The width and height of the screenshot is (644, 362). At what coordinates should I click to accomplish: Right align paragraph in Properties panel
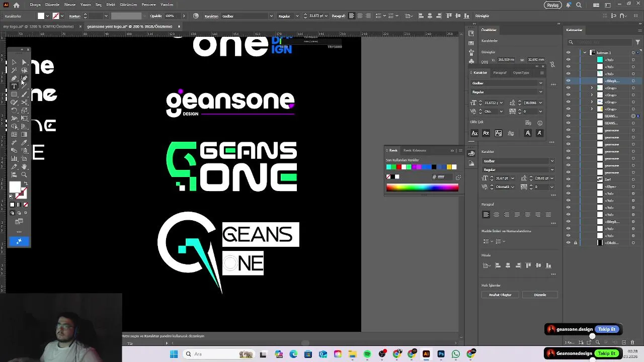tap(507, 215)
